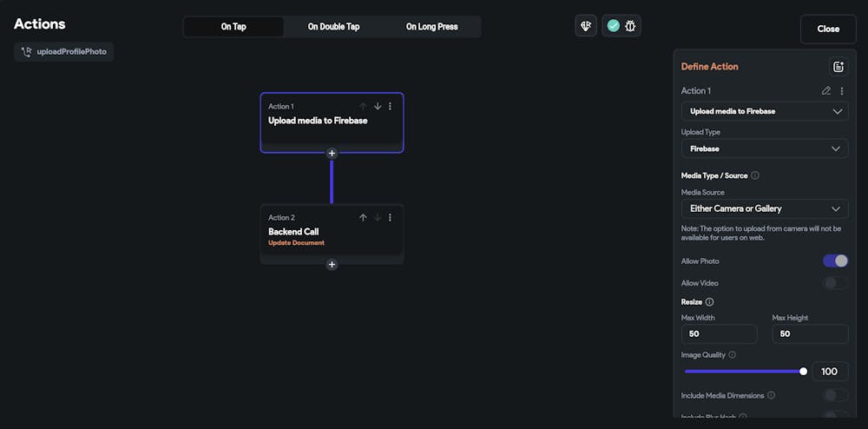Click the Image Quality slider handle
The width and height of the screenshot is (868, 429).
(803, 371)
